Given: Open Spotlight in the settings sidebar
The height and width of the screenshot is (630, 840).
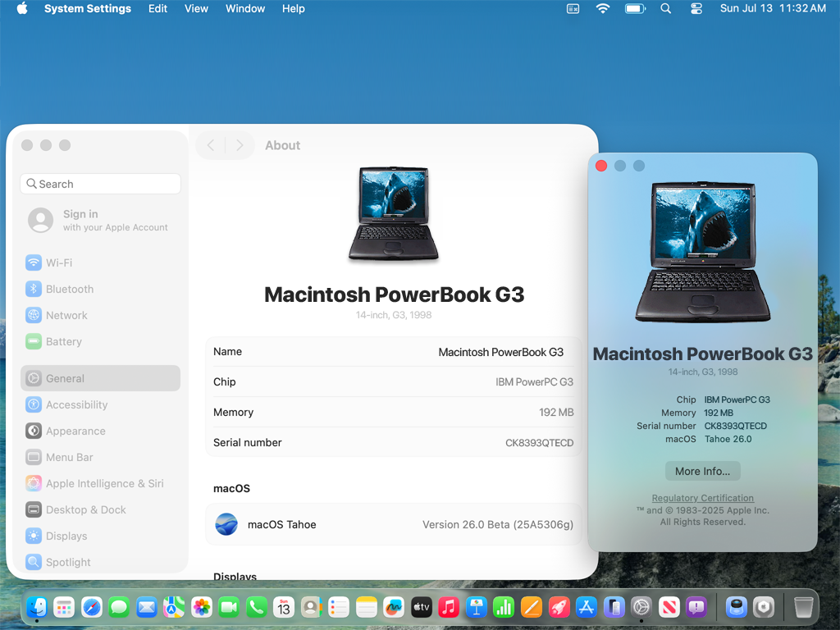Looking at the screenshot, I should pyautogui.click(x=101, y=562).
